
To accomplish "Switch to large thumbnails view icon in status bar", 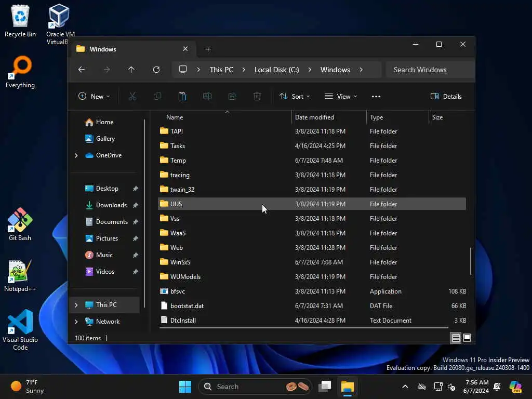I will coord(467,338).
